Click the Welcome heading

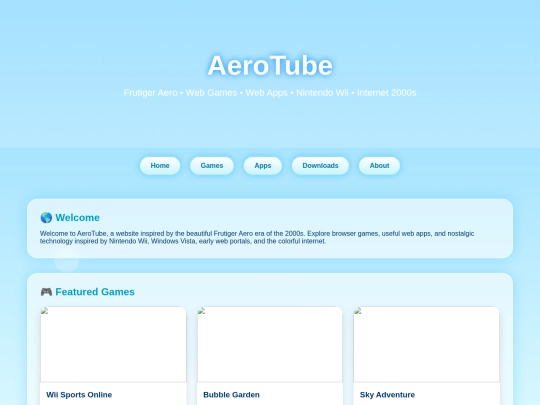(77, 218)
